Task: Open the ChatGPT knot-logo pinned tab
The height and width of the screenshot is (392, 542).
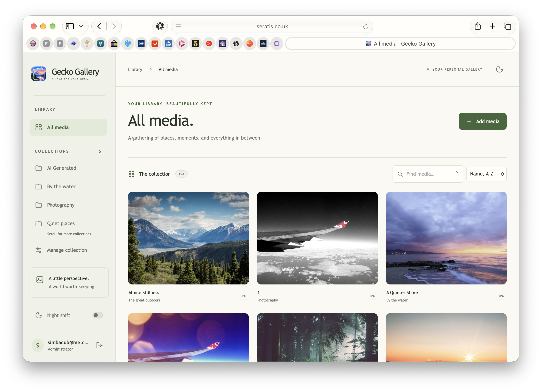Action: 236,44
